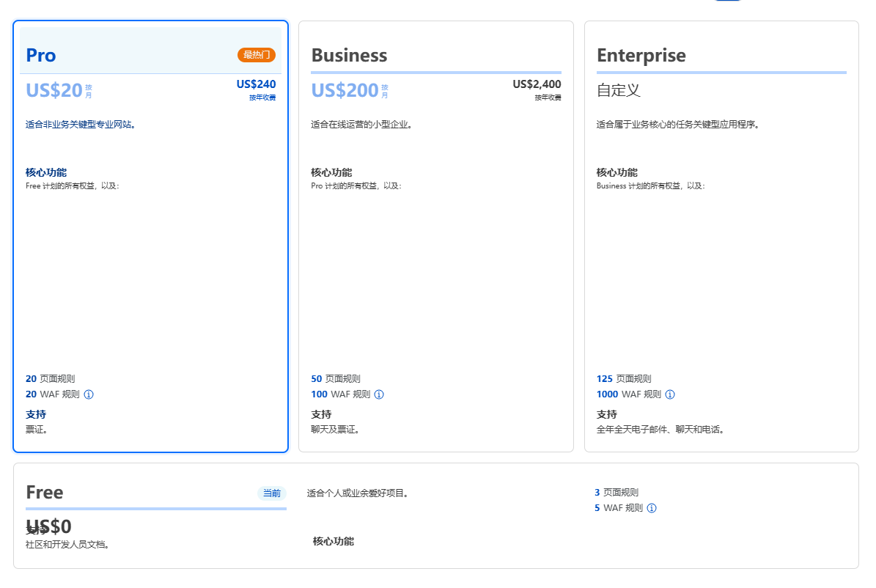This screenshot has height=588, width=876.
Task: Click 自定义 pricing under Enterprise
Action: point(618,90)
